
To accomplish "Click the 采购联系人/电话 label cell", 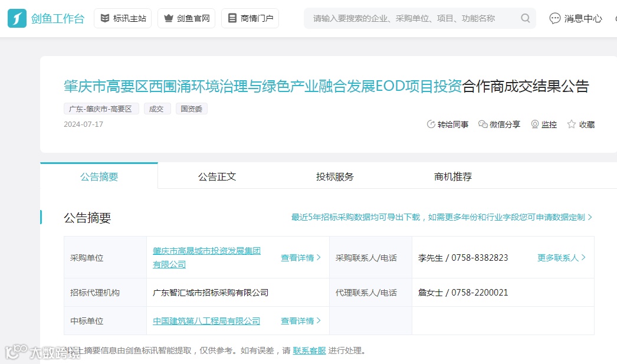I will [370, 257].
